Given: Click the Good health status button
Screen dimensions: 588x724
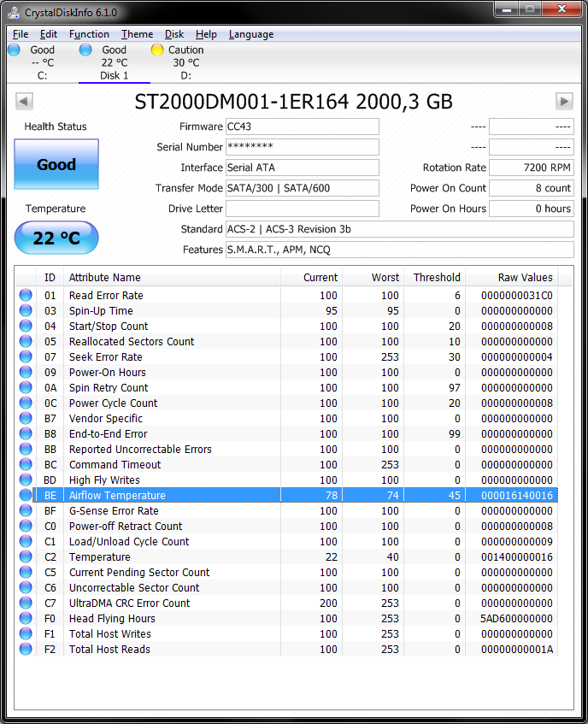Looking at the screenshot, I should pyautogui.click(x=56, y=164).
